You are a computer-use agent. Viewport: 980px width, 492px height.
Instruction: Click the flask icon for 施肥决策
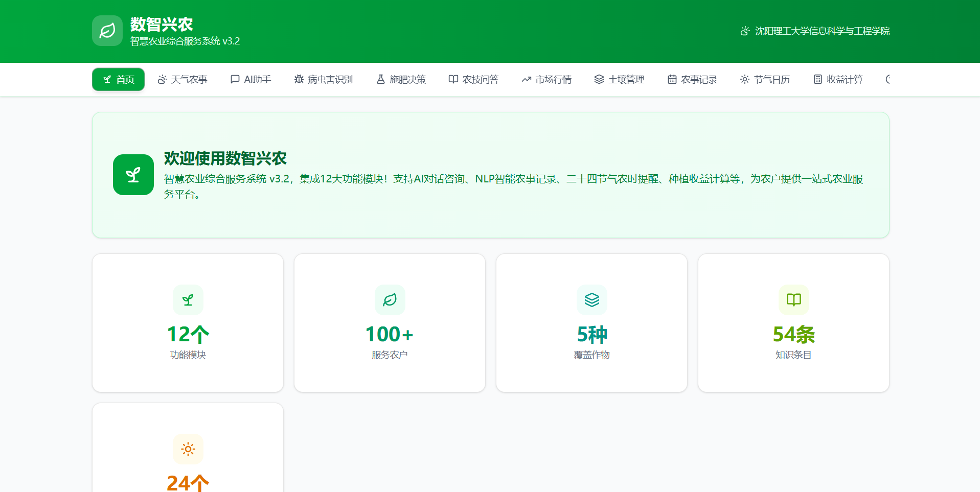pos(381,79)
